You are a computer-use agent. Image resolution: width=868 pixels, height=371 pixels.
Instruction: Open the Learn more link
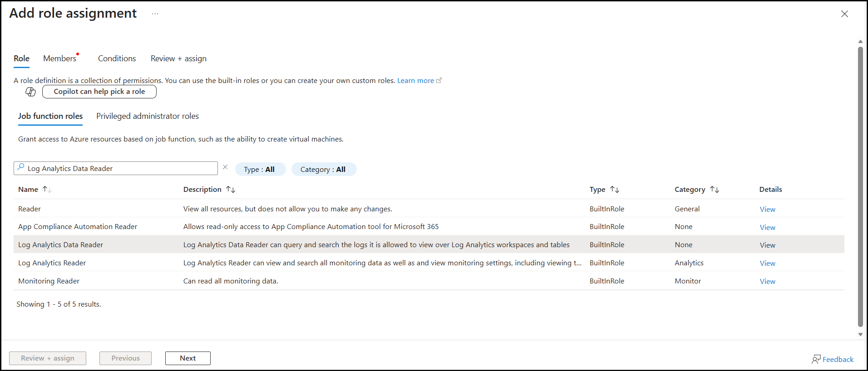415,81
